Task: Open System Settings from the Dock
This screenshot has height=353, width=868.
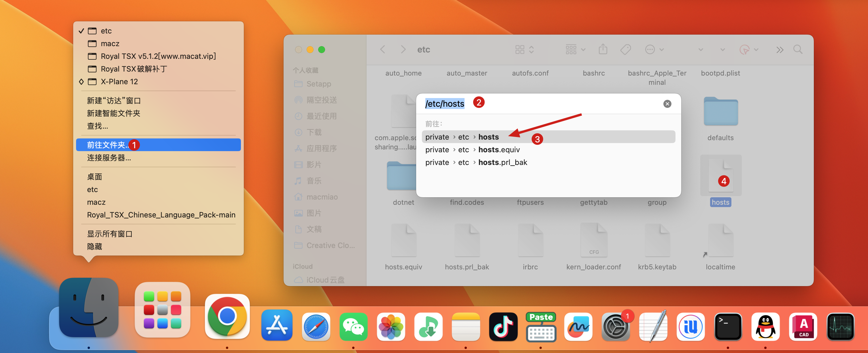Action: (x=615, y=327)
